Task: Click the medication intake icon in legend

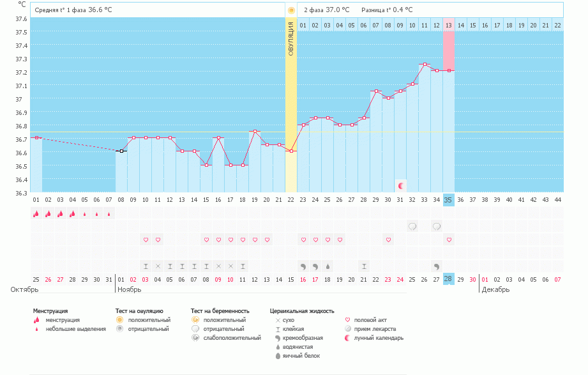Action: pyautogui.click(x=348, y=329)
